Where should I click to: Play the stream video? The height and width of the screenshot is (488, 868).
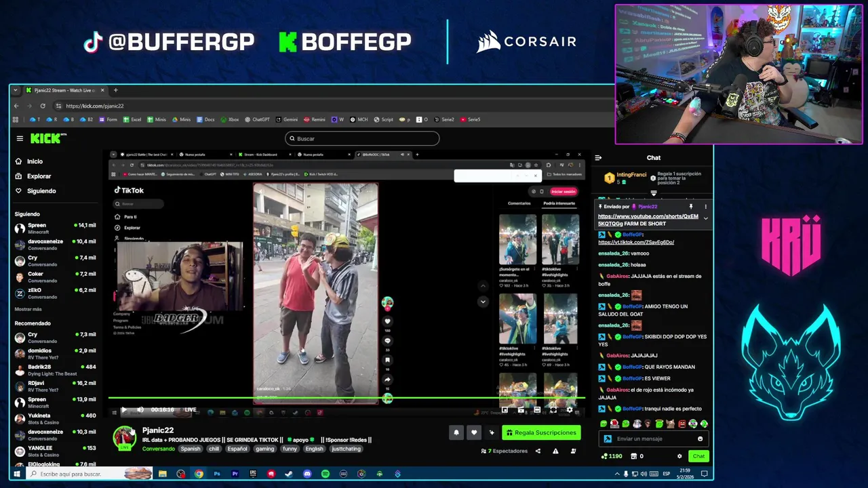[123, 409]
